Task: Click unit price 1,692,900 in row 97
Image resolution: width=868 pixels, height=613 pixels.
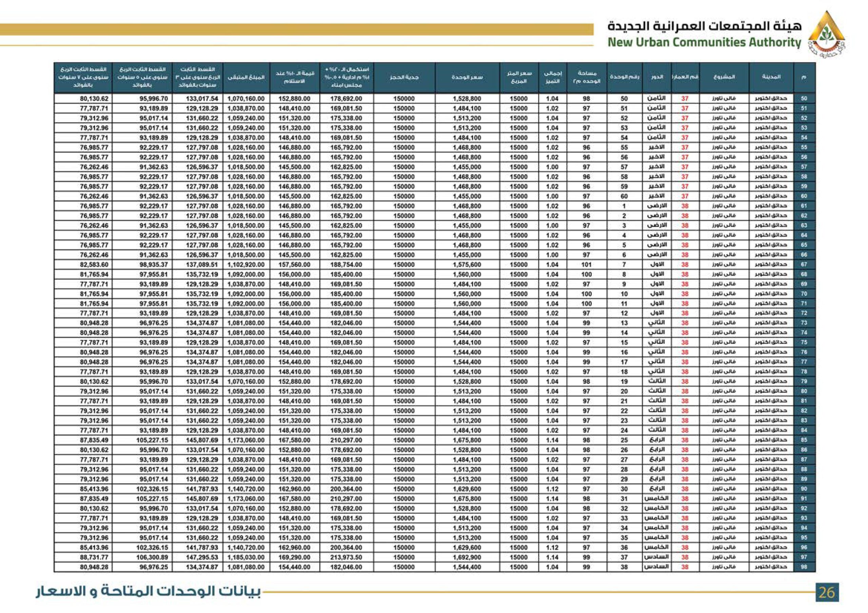Action: pos(467,557)
